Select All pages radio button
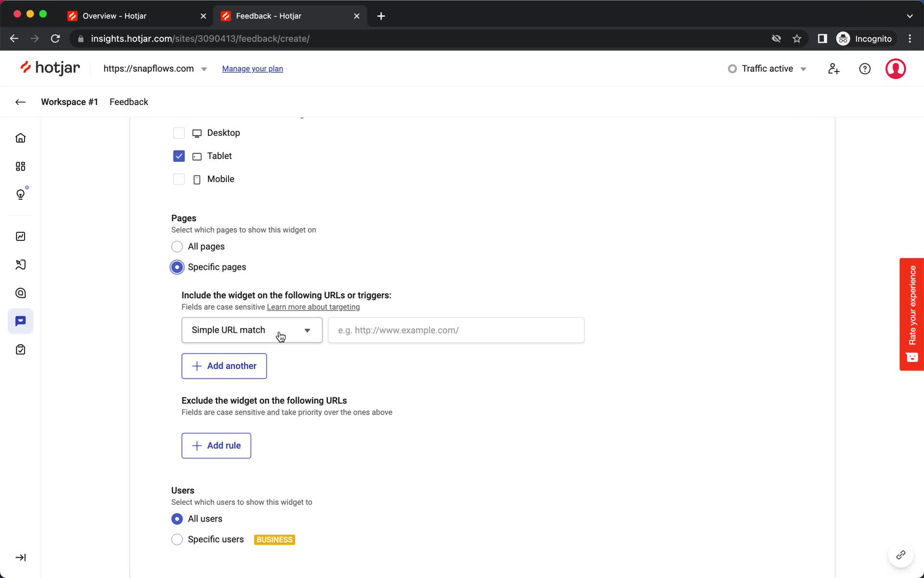Screen dimensions: 924x578 pos(177,247)
